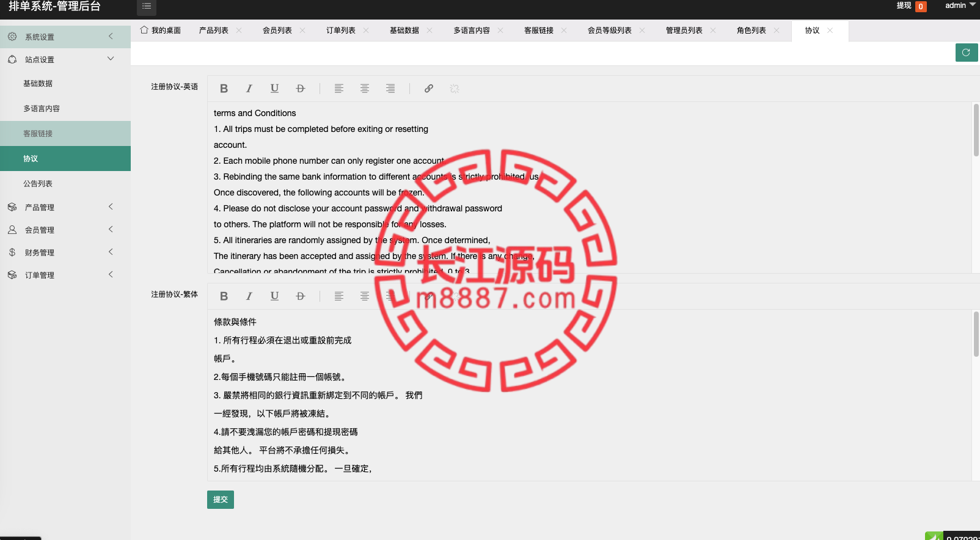Viewport: 980px width, 540px height.
Task: Expand the 会员管理 menu chevron
Action: pyautogui.click(x=111, y=229)
